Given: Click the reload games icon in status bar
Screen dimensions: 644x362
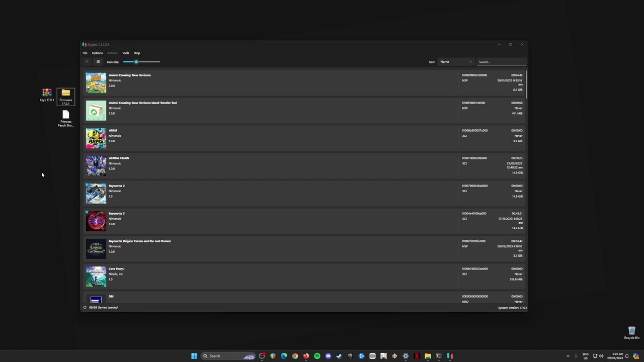Looking at the screenshot, I should 85,307.
